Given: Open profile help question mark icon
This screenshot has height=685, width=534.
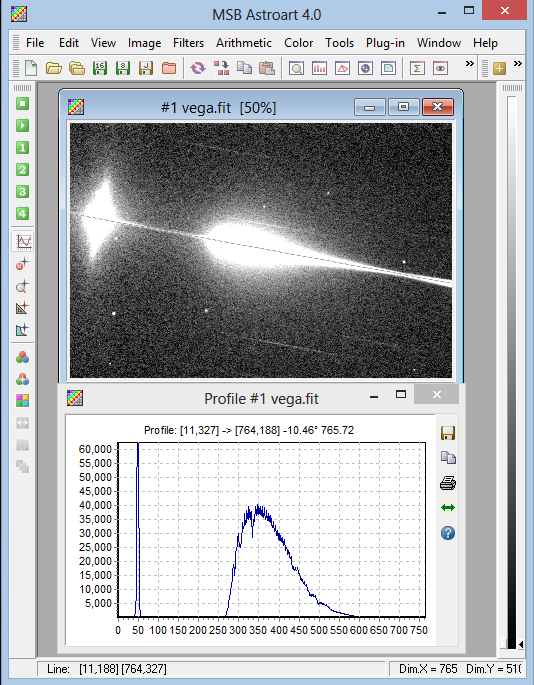Looking at the screenshot, I should click(x=448, y=533).
